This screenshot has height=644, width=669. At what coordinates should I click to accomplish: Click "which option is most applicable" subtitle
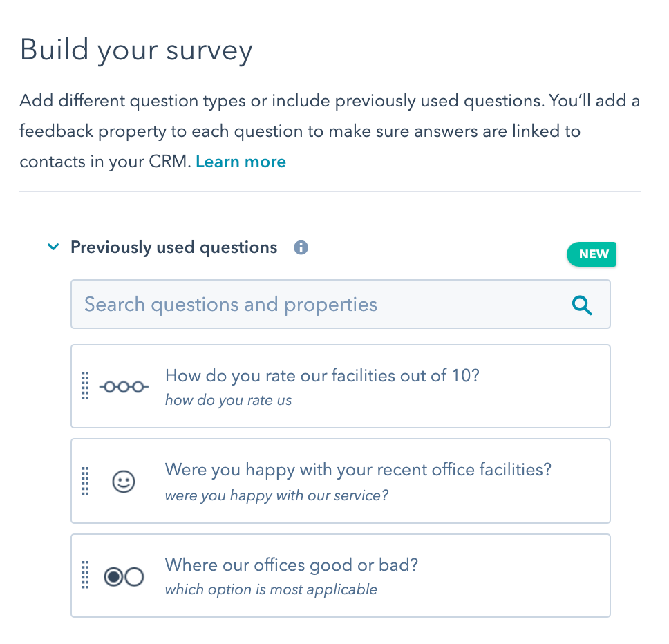click(271, 589)
